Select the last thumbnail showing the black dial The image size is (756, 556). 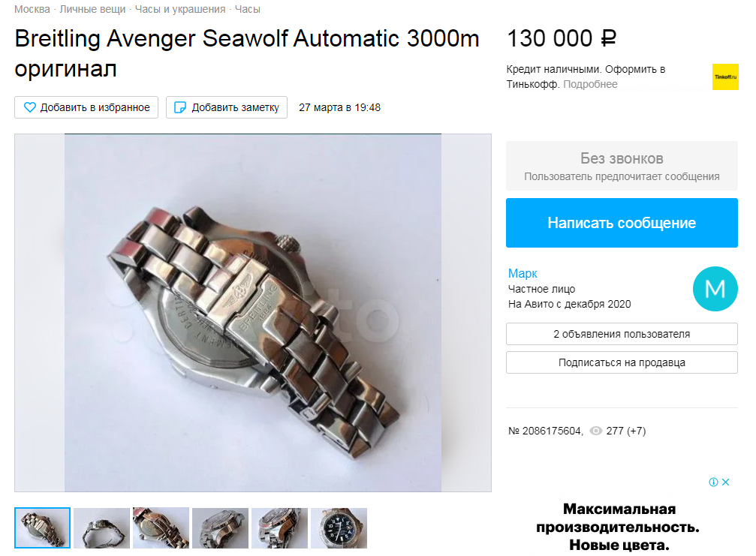point(339,528)
